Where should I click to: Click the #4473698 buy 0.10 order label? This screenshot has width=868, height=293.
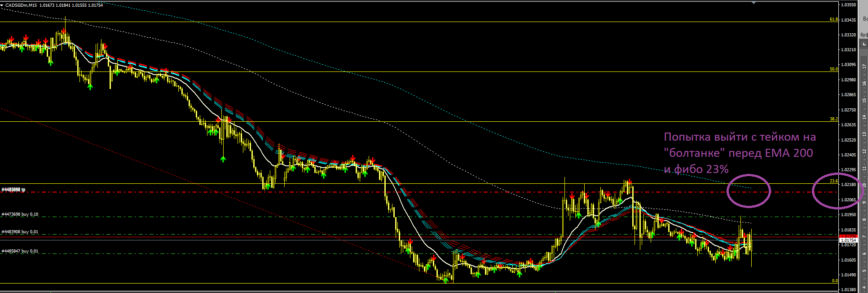point(20,214)
